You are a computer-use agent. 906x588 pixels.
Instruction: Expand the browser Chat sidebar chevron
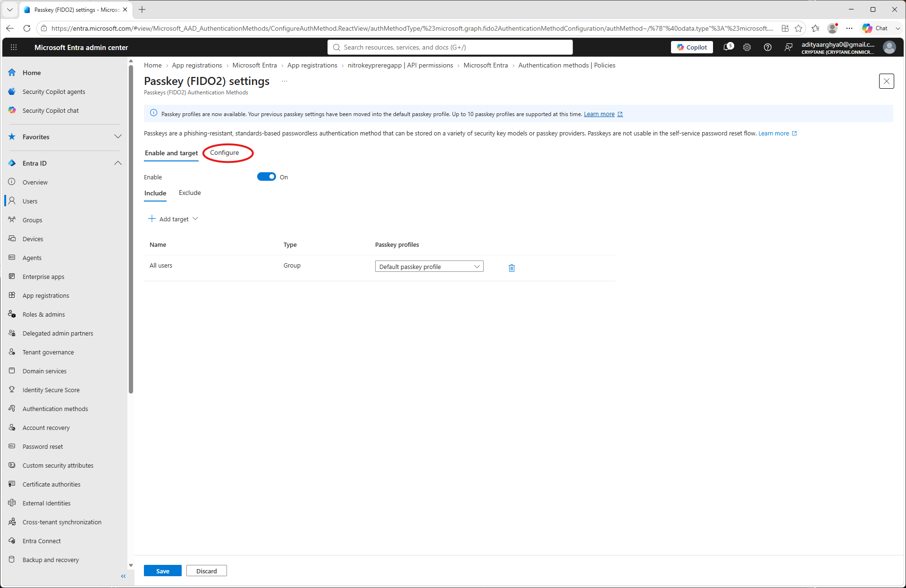click(x=898, y=28)
